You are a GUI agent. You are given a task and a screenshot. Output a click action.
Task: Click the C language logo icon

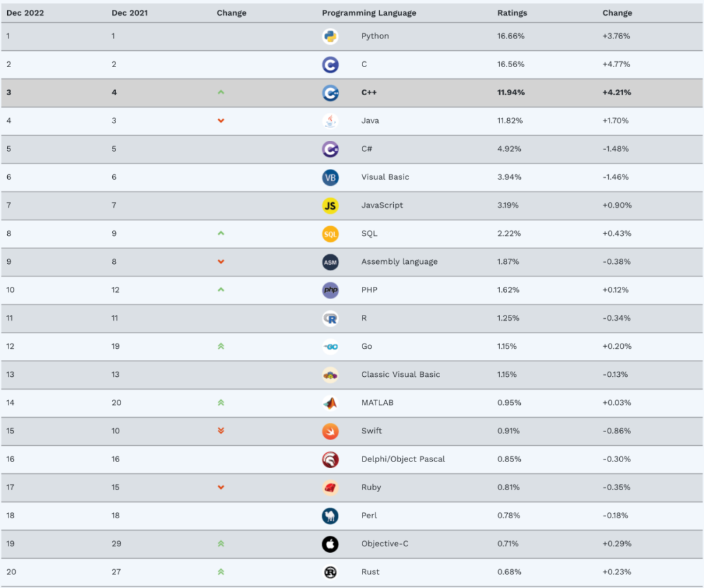330,65
